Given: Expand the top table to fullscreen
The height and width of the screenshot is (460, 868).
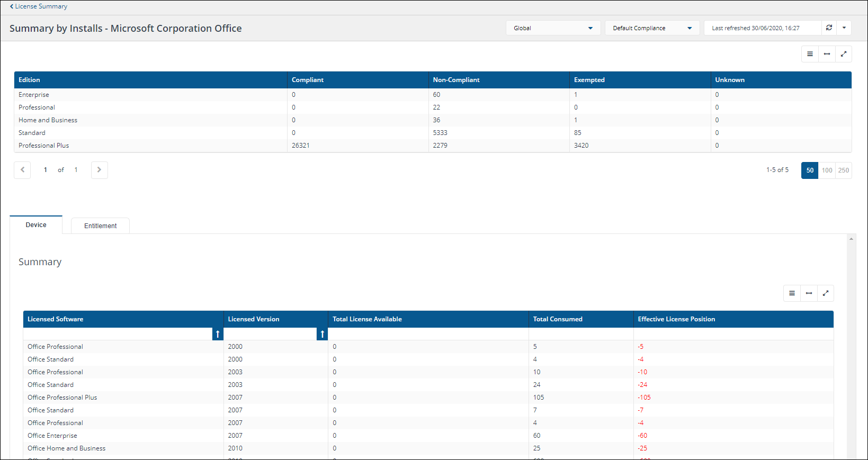Looking at the screenshot, I should click(x=844, y=54).
